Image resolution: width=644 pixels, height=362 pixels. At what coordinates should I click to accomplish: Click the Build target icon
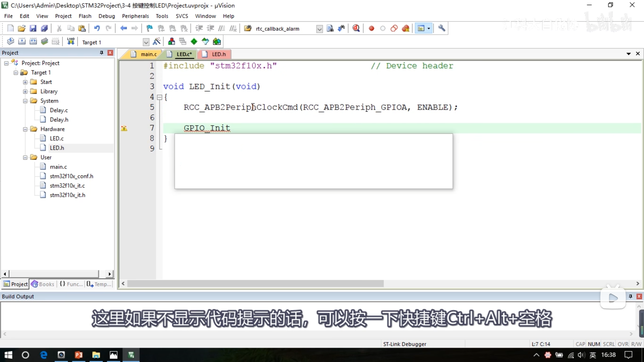pos(22,41)
